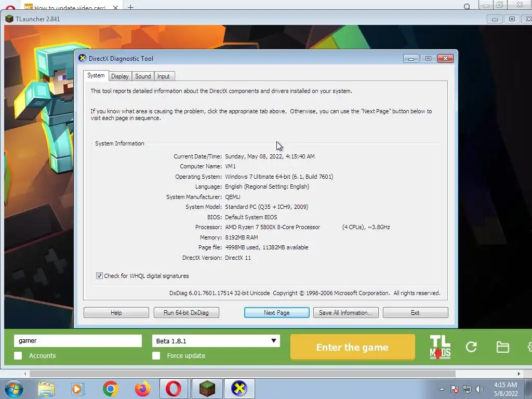Click the Next Page button

coord(276,312)
